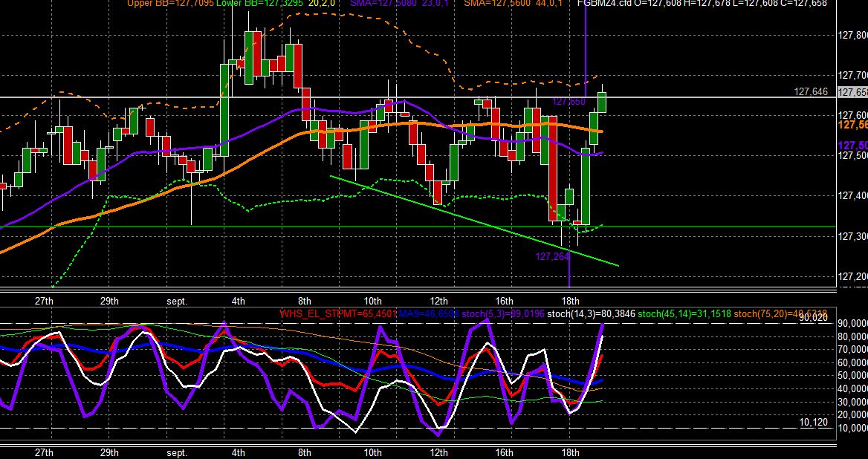Click the 127,600 price axis label
This screenshot has height=459, width=868.
click(853, 116)
